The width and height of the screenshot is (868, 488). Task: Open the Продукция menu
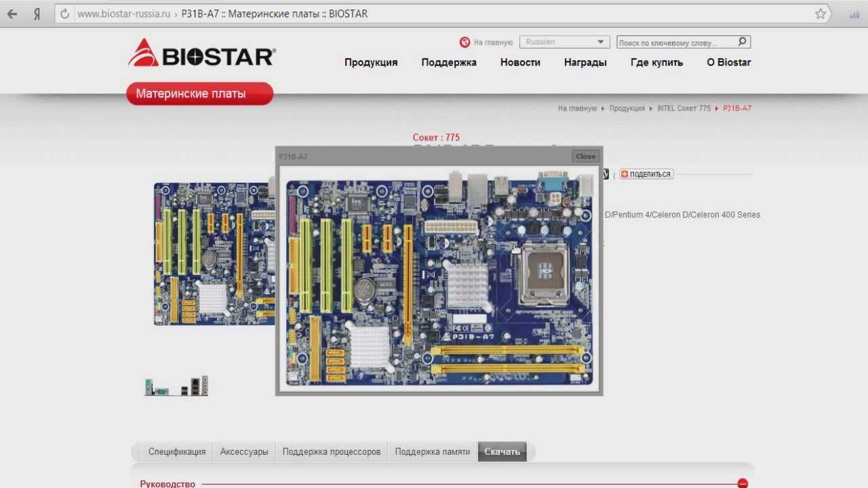(371, 62)
